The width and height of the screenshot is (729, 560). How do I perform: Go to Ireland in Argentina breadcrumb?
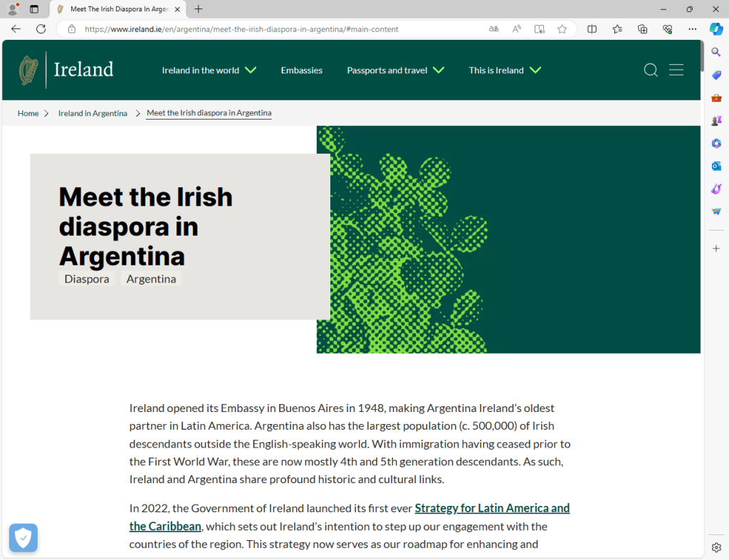coord(93,113)
